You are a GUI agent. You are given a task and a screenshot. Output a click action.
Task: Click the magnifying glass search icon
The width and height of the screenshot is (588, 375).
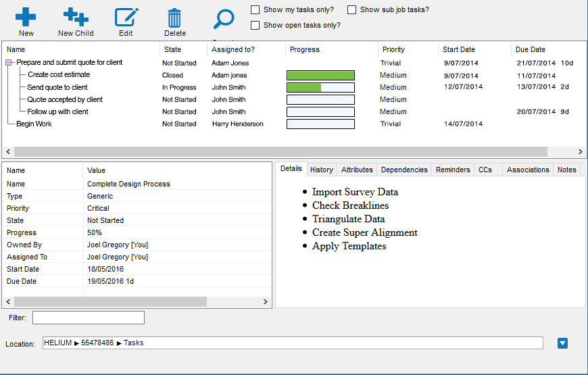(223, 19)
